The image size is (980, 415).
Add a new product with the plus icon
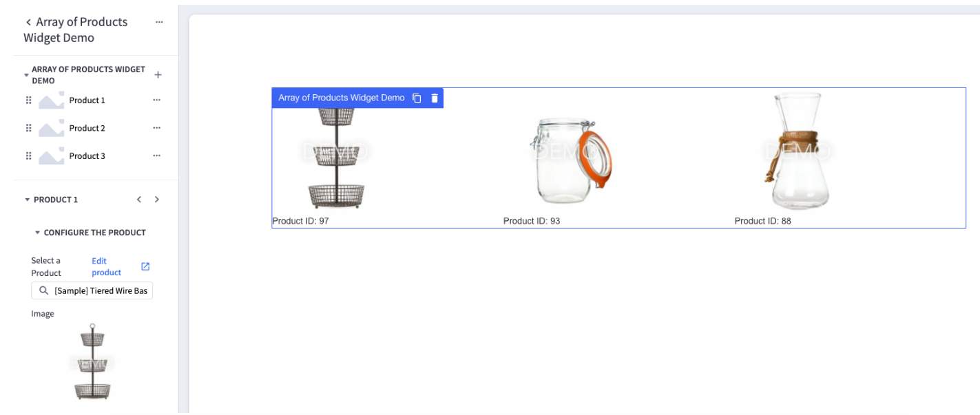pos(158,74)
